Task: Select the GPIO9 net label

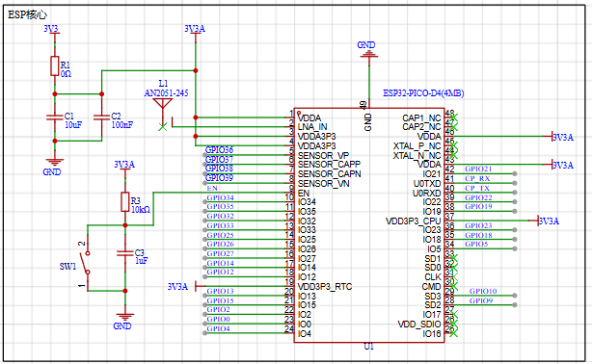Action: click(481, 300)
